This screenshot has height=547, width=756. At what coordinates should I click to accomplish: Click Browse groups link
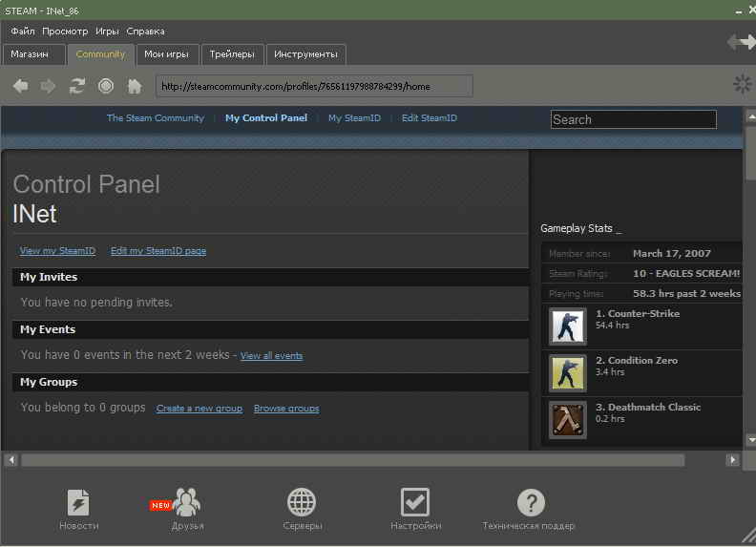tap(286, 409)
